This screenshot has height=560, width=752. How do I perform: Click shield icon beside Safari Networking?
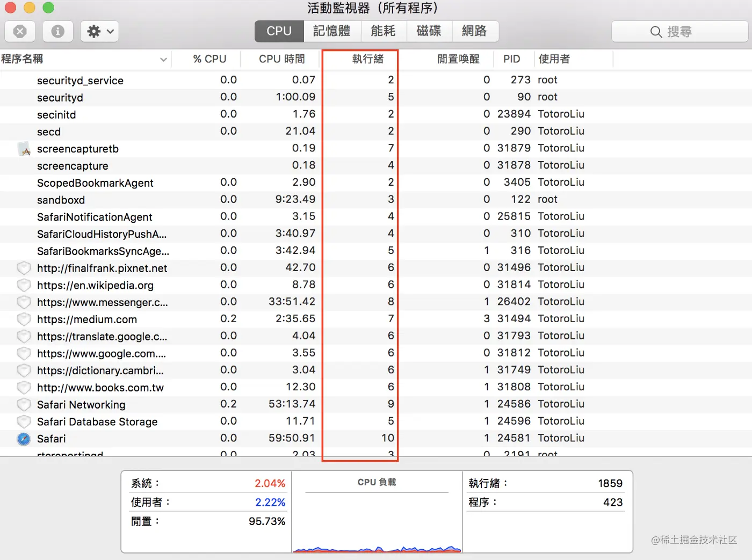(24, 405)
